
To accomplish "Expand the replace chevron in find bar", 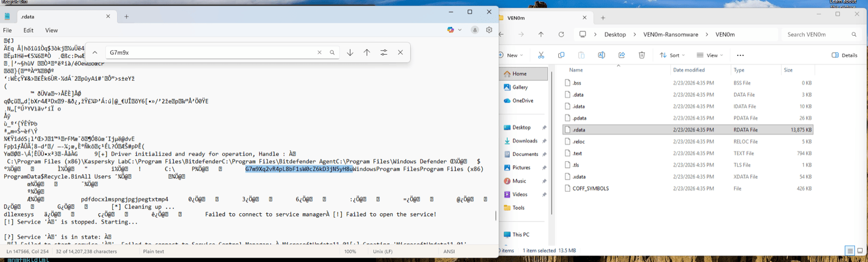I will tap(95, 53).
